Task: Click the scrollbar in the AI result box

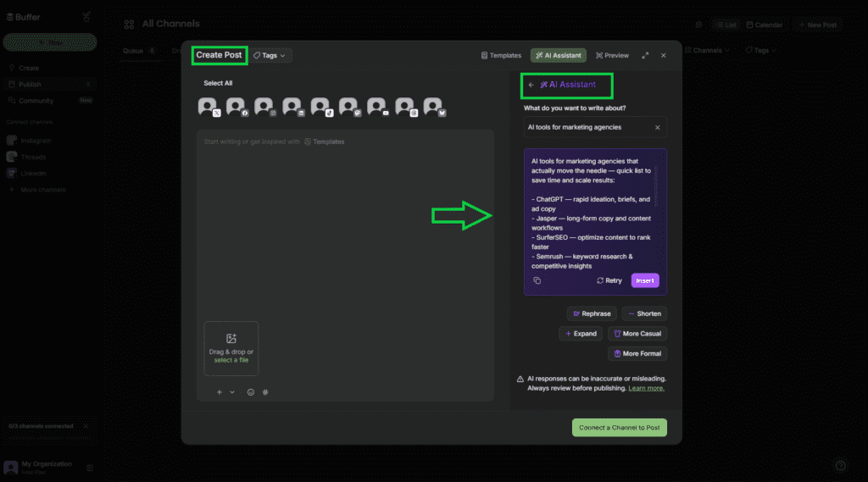Action: coord(657,186)
